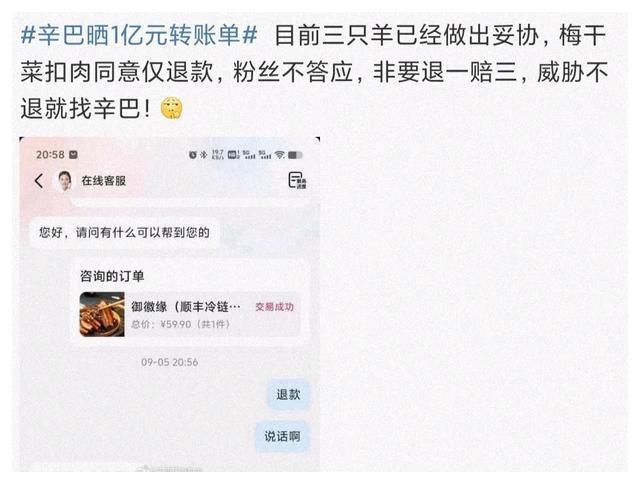The width and height of the screenshot is (640, 484).
Task: Click the shushing face emoji in the post
Action: 171,108
